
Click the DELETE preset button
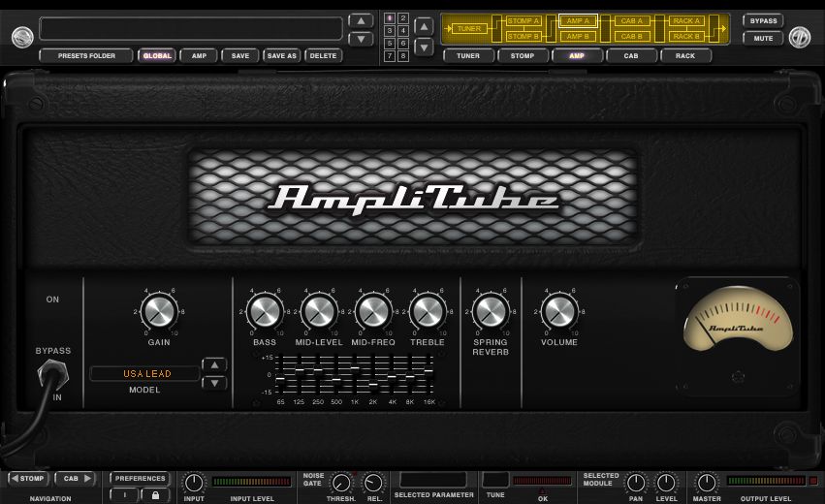[x=323, y=56]
